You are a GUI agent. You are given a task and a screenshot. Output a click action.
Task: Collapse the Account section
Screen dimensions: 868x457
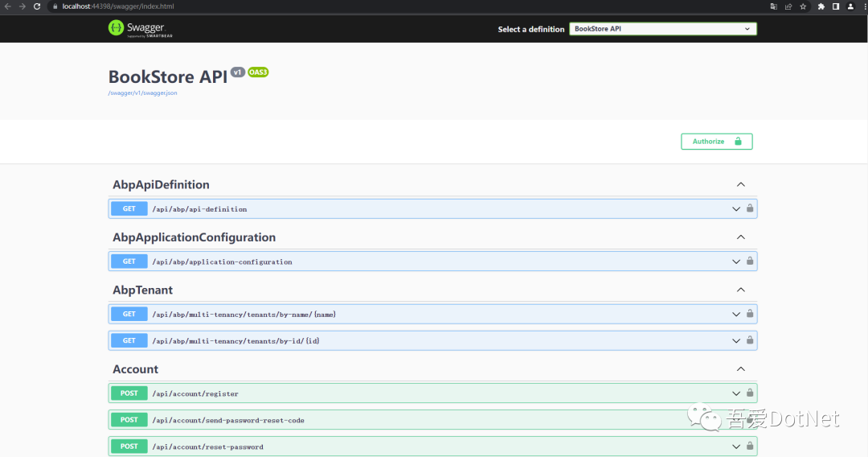(741, 369)
